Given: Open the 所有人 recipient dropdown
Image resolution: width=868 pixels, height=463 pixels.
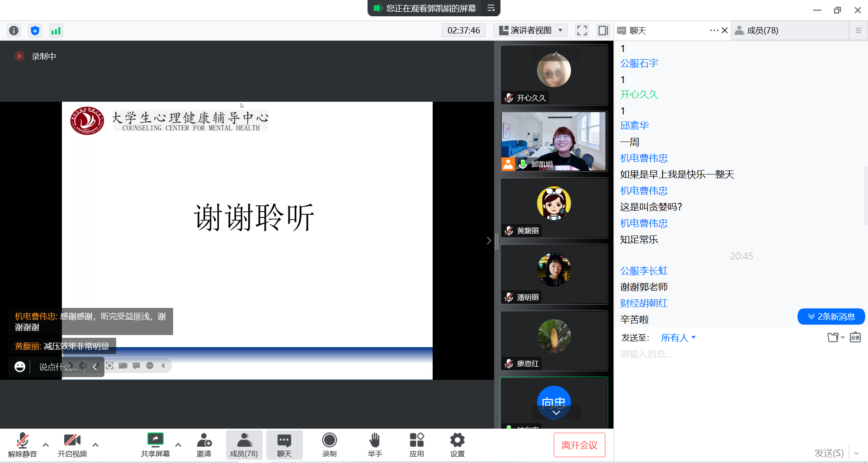Looking at the screenshot, I should 678,338.
